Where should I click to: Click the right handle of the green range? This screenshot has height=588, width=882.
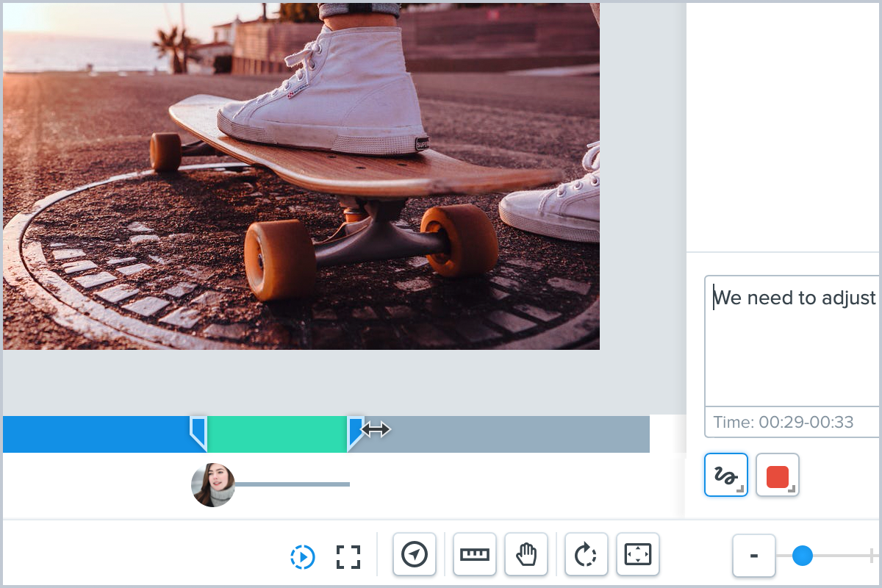(355, 432)
